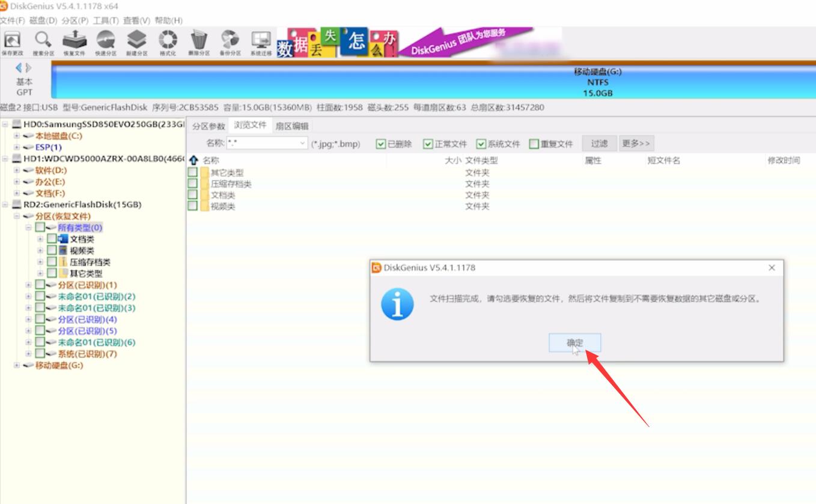Confirm the dialog with 确定
The image size is (816, 504).
[x=575, y=343]
